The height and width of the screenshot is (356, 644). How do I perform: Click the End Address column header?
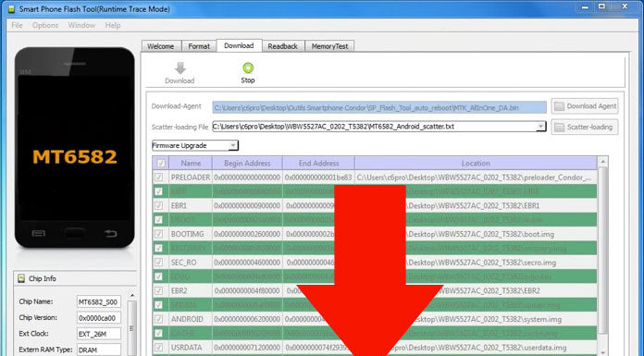tap(318, 164)
